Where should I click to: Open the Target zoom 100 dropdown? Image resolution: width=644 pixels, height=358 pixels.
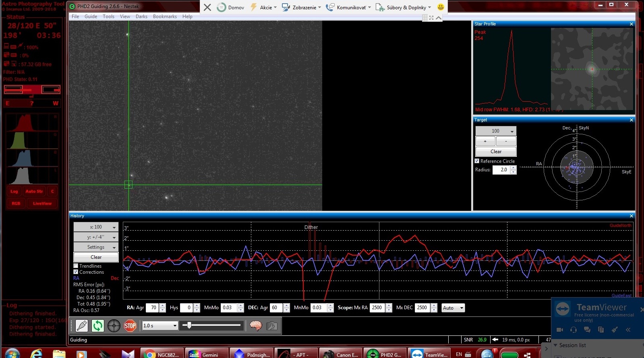click(496, 131)
